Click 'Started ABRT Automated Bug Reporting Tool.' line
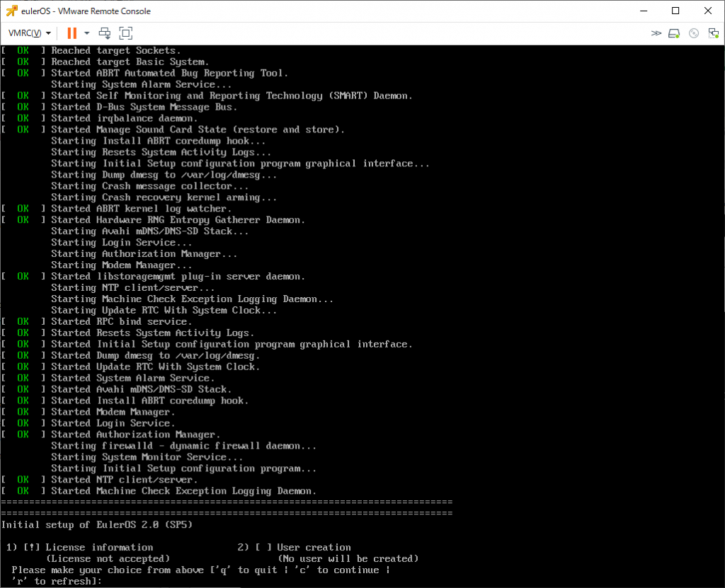This screenshot has height=588, width=725. coord(169,73)
